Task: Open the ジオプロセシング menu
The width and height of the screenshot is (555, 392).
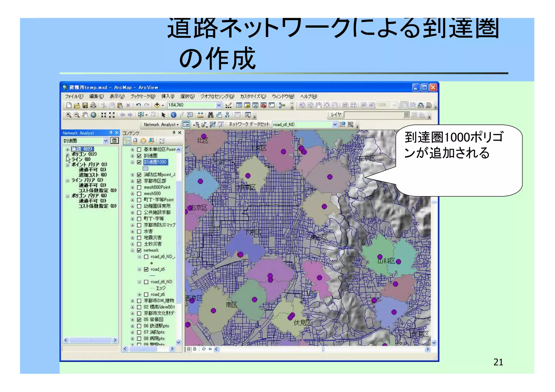Action: click(x=217, y=96)
